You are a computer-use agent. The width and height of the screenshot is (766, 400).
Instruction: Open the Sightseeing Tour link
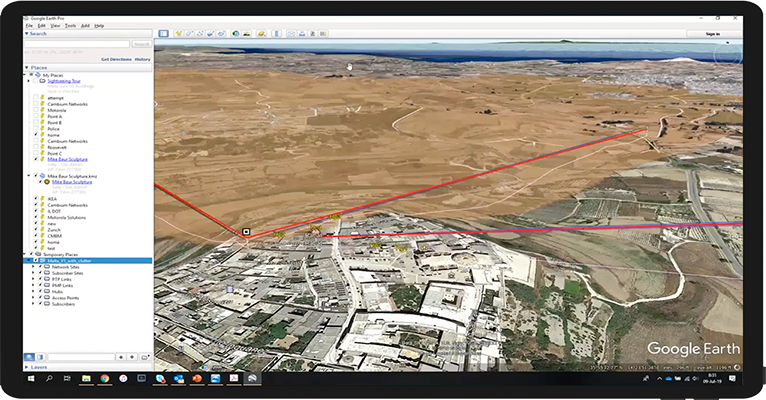[x=64, y=81]
